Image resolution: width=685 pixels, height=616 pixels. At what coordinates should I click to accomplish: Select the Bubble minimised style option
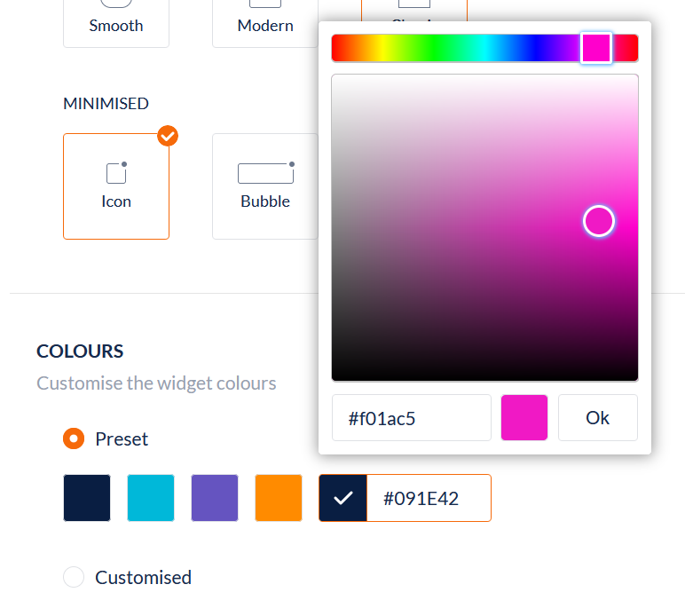264,186
